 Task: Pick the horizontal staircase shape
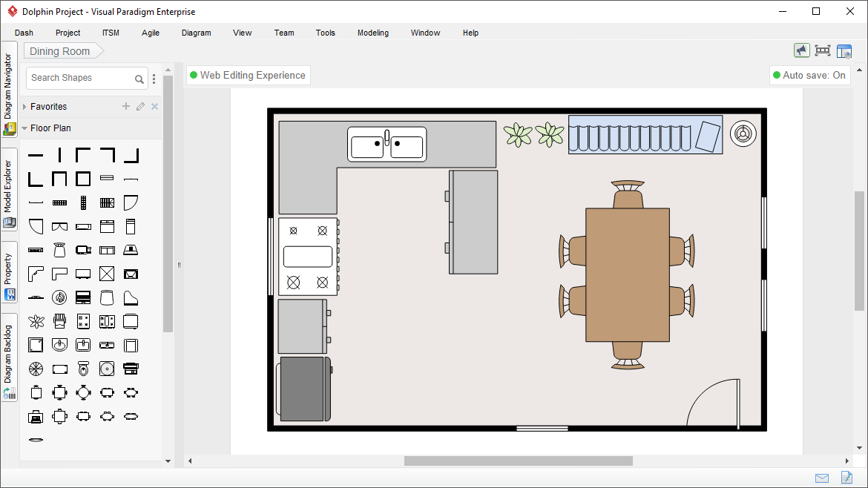59,203
